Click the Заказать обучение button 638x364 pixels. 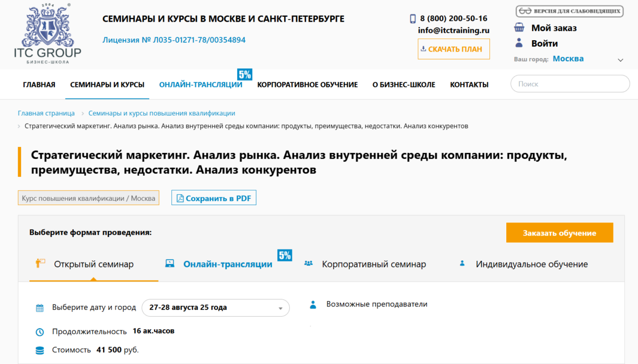(559, 233)
